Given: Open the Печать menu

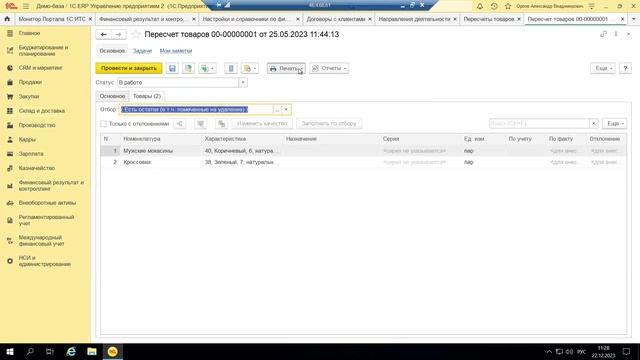Looking at the screenshot, I should point(286,69).
